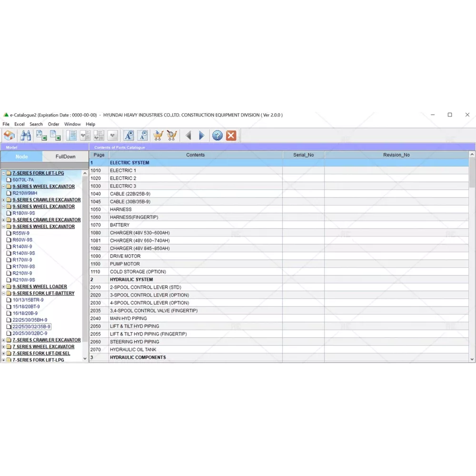The height and width of the screenshot is (476, 476).
Task: Expand the 9-SERIES WHEEL LOADER node
Action: [3, 287]
